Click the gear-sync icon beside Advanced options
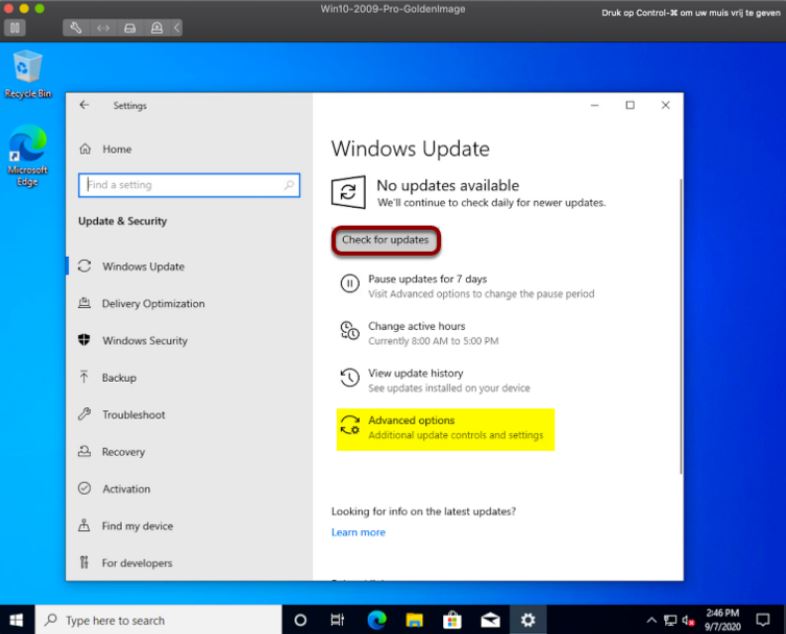The height and width of the screenshot is (634, 786). 350,426
